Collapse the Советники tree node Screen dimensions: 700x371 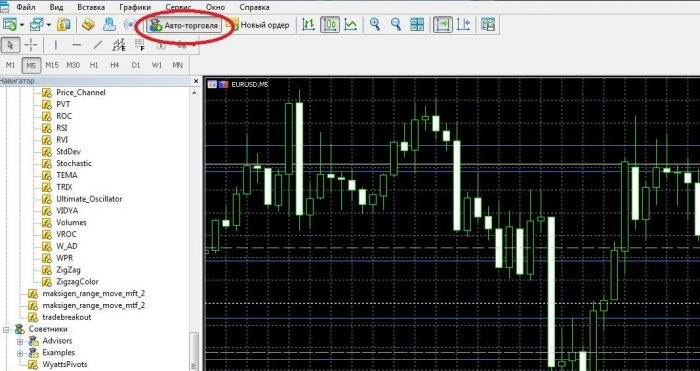pyautogui.click(x=6, y=329)
